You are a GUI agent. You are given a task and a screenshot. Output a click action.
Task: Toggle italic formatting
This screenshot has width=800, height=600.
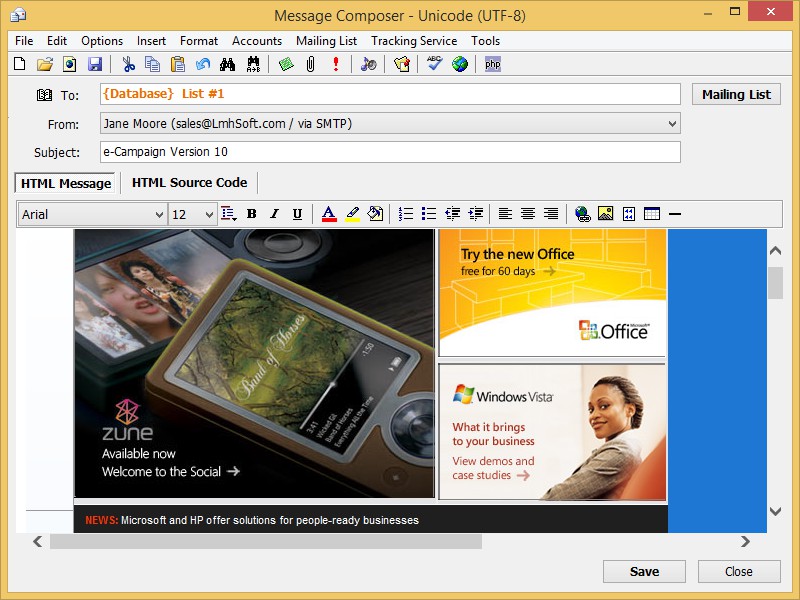tap(274, 214)
